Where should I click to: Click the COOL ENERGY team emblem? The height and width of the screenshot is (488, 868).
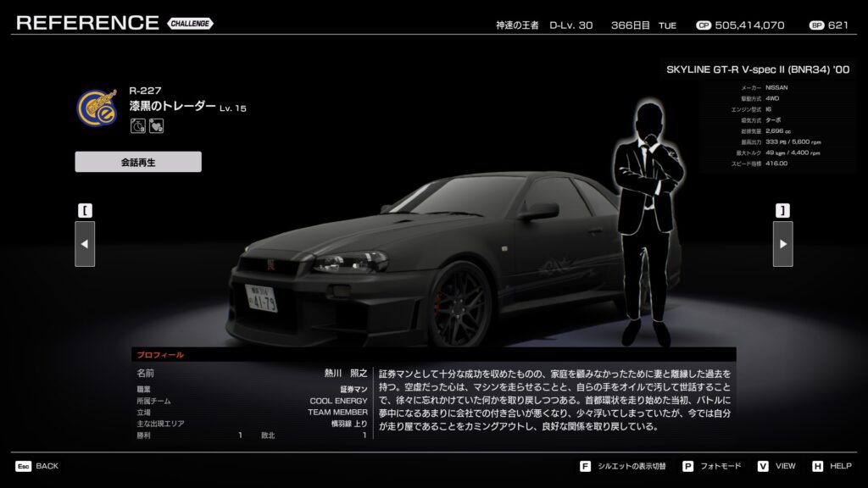click(97, 108)
